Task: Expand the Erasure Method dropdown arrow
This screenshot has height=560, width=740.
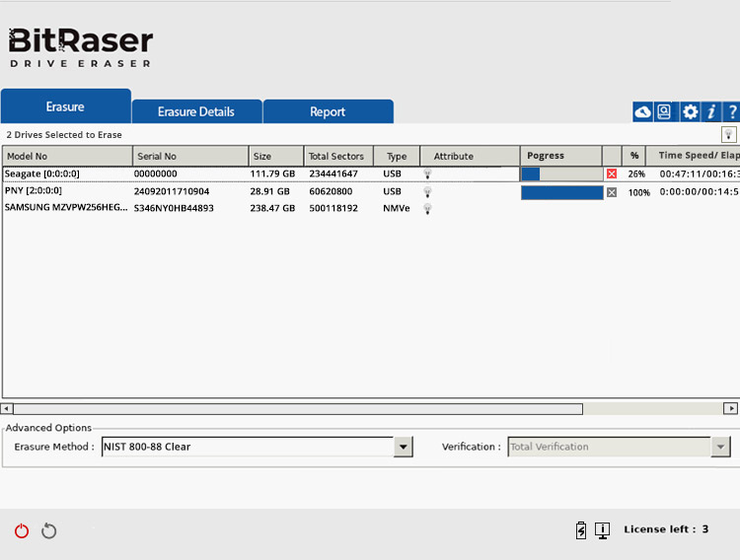Action: 403,447
